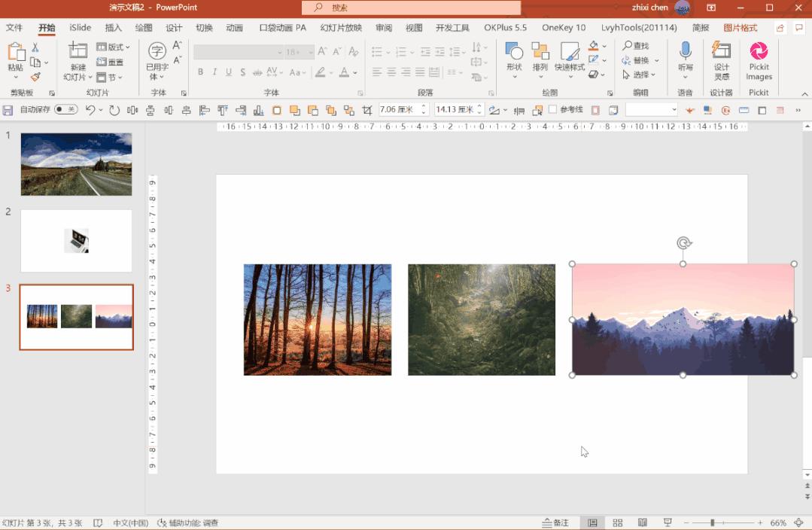The height and width of the screenshot is (530, 812).
Task: Launch Pickit Images
Action: click(759, 60)
